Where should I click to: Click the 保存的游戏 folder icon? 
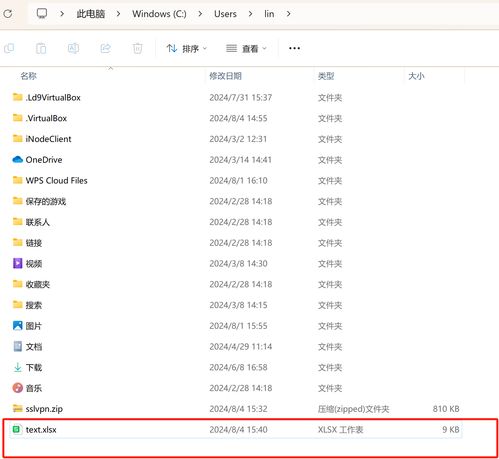pos(17,201)
